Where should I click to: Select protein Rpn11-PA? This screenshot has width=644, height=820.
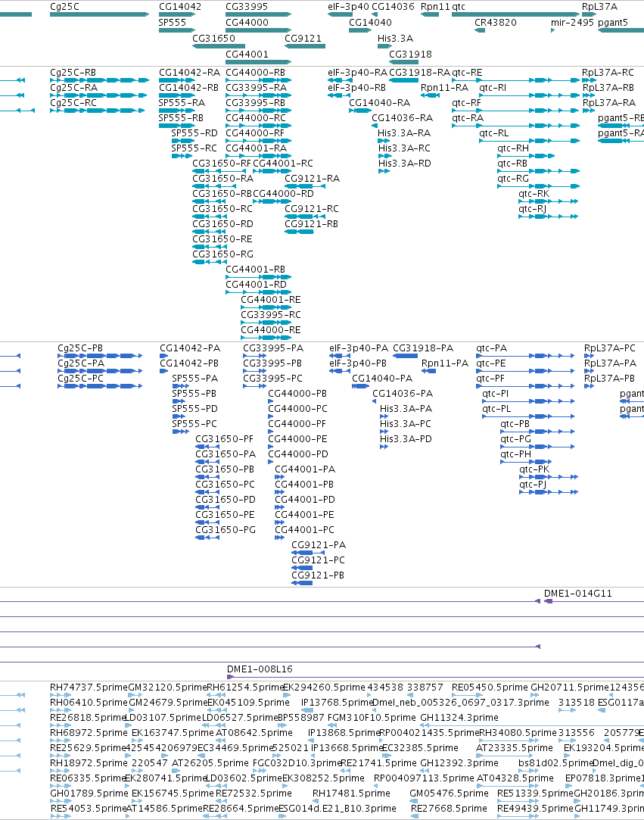[x=445, y=363]
